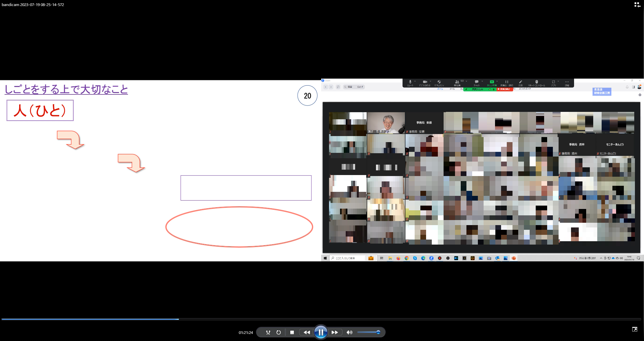644x341 pixels.
Task: Open Chrome from the taskbar
Action: [x=407, y=258]
